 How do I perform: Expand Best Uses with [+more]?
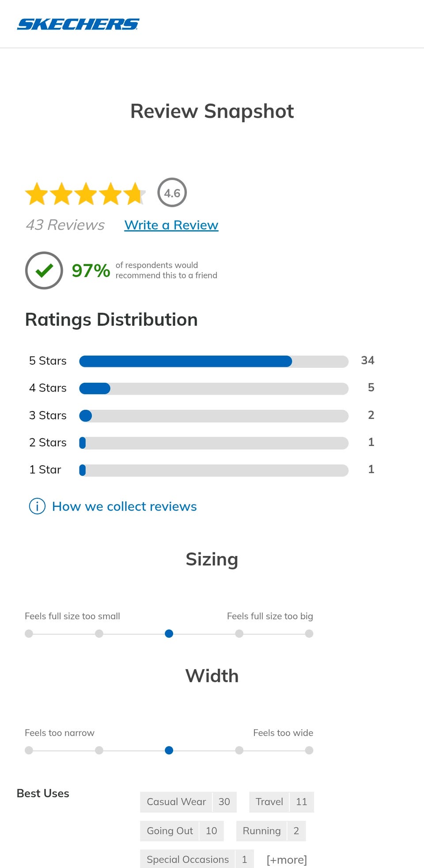click(x=287, y=860)
